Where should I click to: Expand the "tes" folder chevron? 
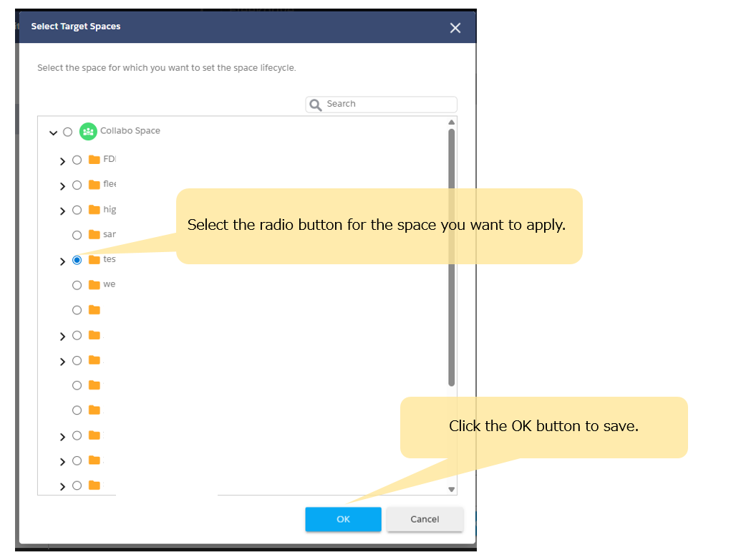click(x=62, y=261)
